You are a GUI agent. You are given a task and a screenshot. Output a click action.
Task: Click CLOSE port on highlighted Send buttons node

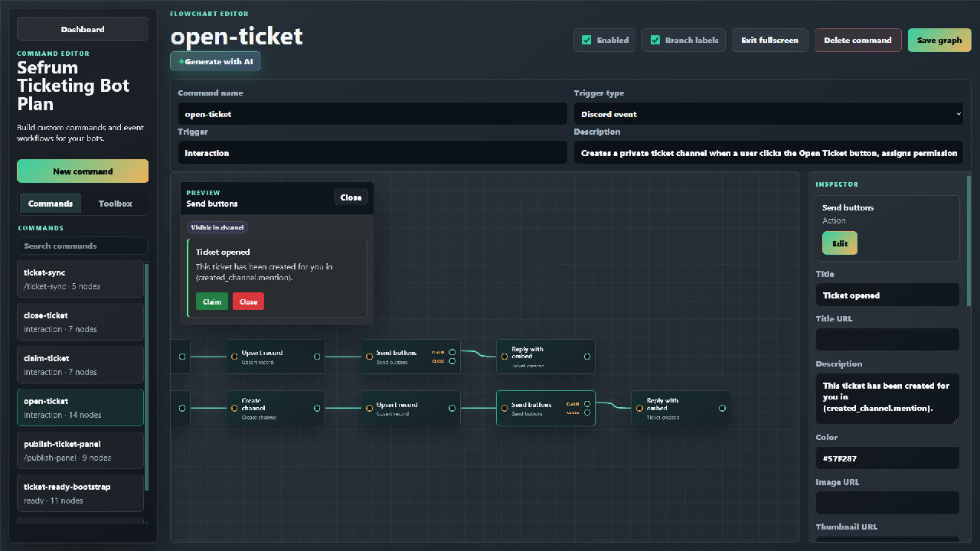587,412
